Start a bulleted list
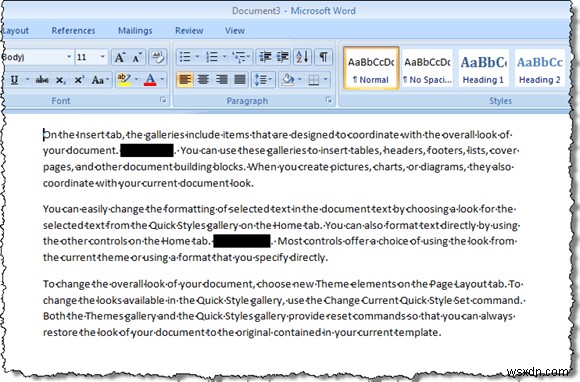This screenshot has width=580, height=382. 185,57
